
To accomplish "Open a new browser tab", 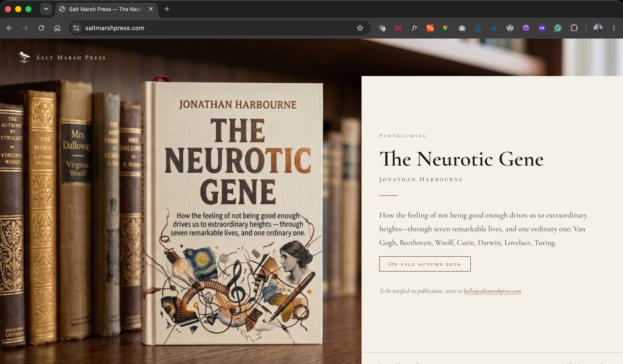I will pos(167,9).
